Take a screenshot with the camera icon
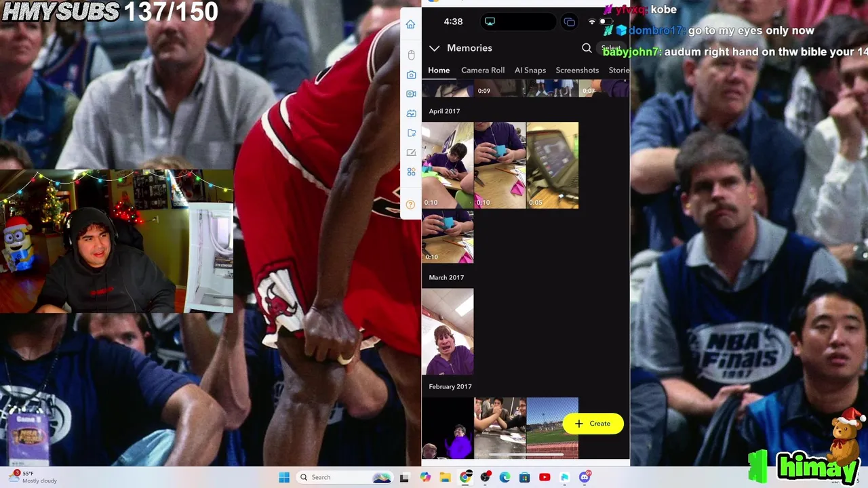Viewport: 868px width, 488px height. (411, 75)
